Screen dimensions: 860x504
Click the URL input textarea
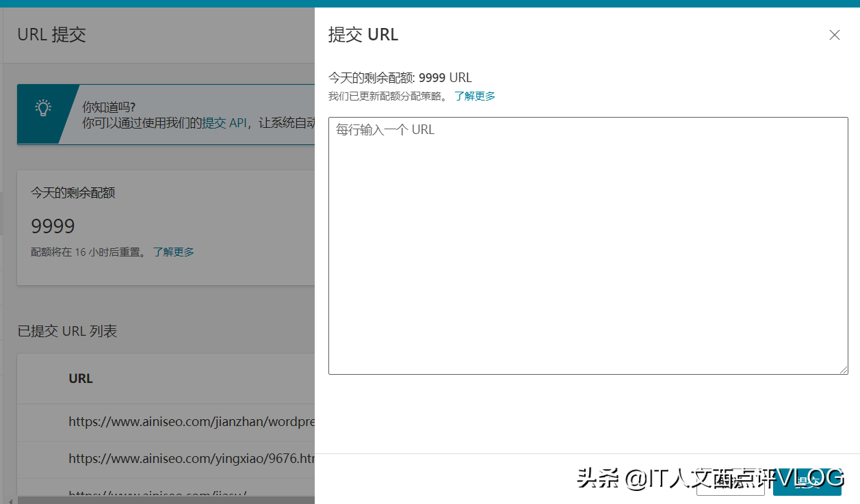coord(588,246)
